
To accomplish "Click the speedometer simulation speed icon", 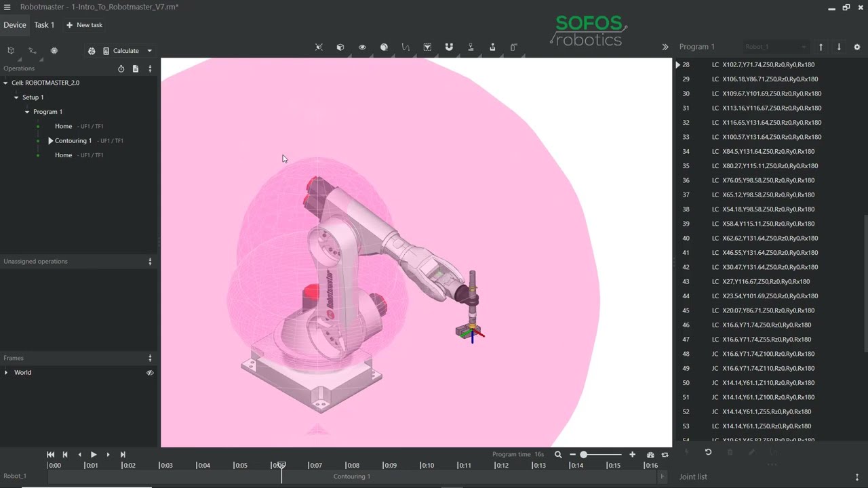I will (650, 455).
